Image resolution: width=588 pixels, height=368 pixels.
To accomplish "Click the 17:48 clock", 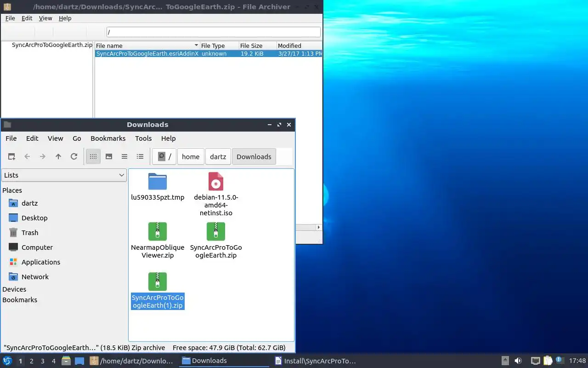I will tap(577, 361).
